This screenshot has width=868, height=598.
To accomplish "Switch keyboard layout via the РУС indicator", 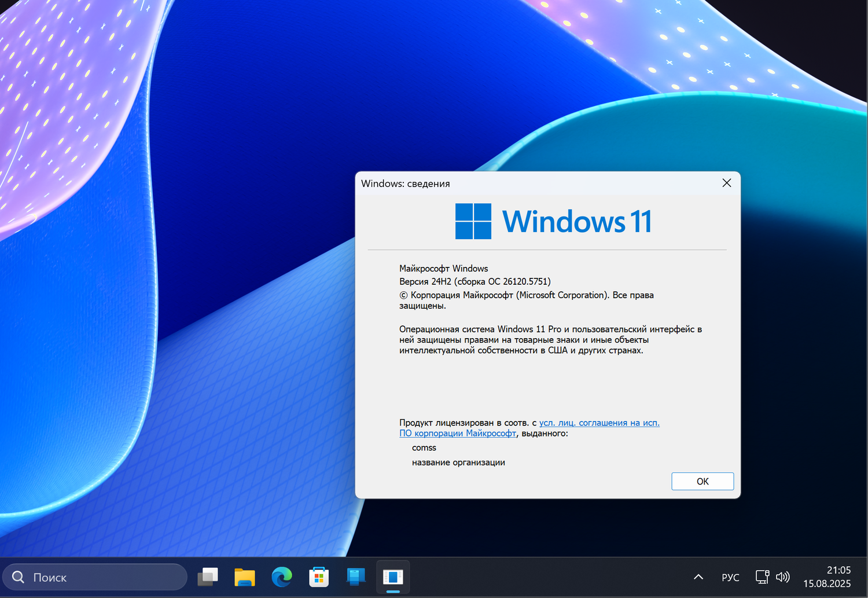I will 730,577.
